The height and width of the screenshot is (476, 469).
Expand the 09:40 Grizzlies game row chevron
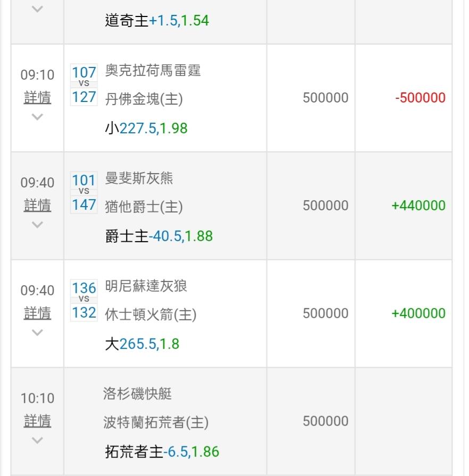click(x=37, y=225)
